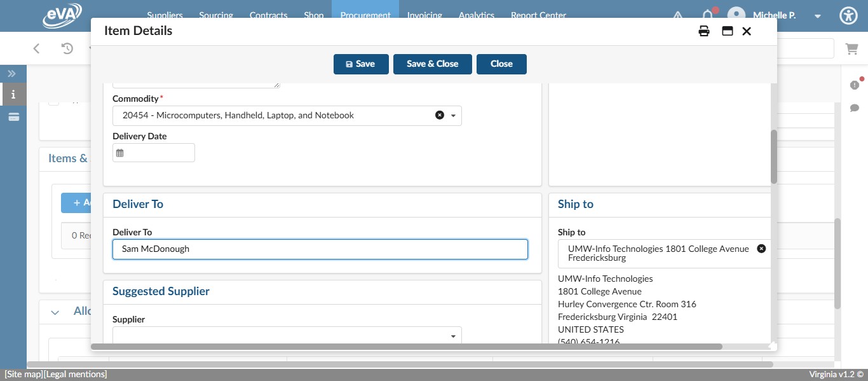Open the Commodity dropdown list
The image size is (868, 381).
coord(454,115)
